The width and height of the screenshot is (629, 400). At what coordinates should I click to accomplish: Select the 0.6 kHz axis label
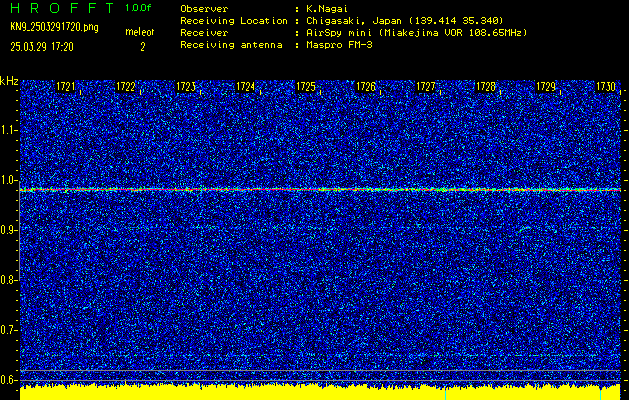click(8, 380)
